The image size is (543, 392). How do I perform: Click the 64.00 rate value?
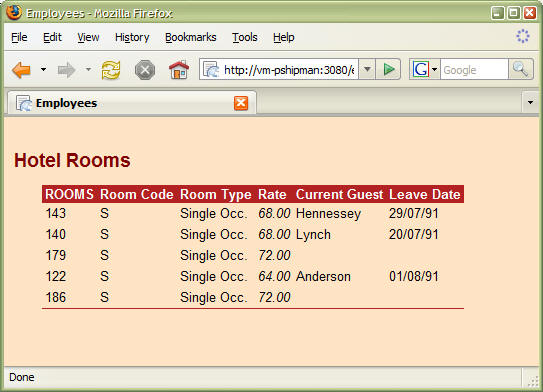(274, 276)
